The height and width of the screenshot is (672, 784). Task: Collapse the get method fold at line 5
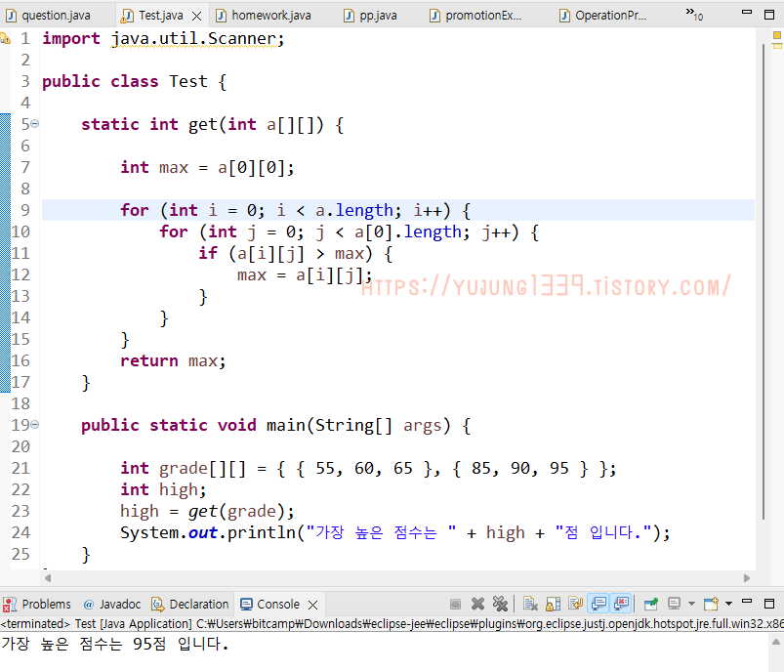coord(34,124)
